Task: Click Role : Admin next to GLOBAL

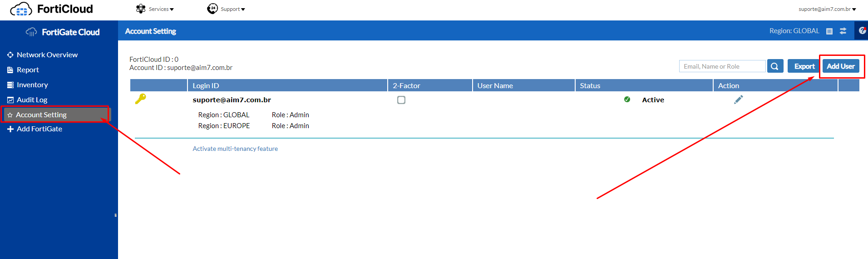Action: (291, 115)
